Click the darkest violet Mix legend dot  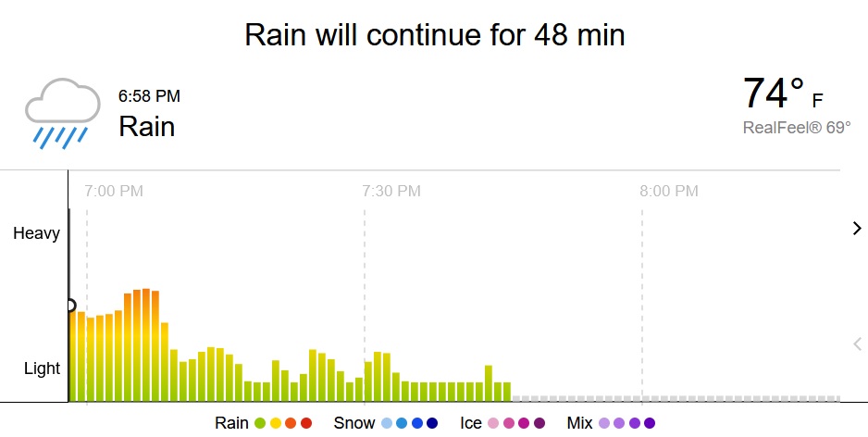click(650, 423)
